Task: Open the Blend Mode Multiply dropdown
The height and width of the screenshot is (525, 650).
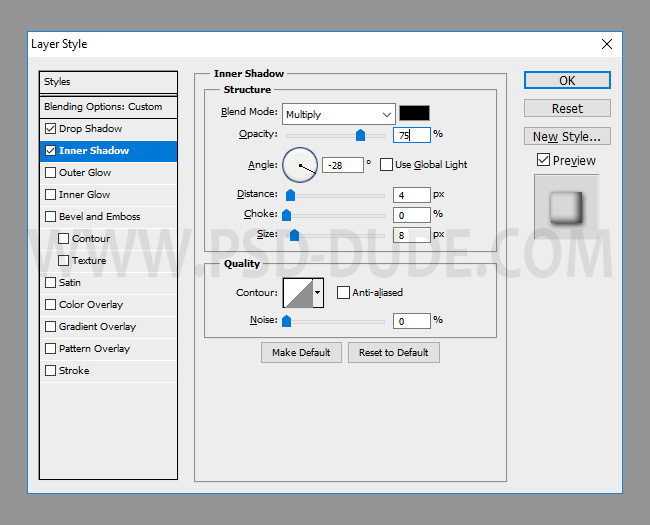Action: (338, 114)
